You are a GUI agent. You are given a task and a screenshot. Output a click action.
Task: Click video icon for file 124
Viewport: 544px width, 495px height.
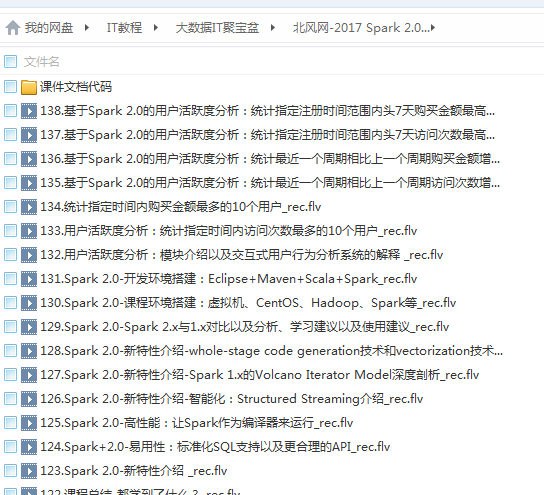coord(29,447)
